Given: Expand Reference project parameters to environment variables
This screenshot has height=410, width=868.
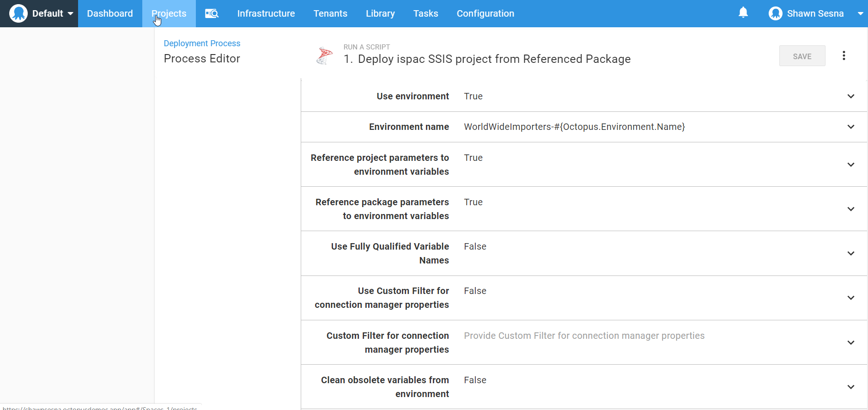Looking at the screenshot, I should coord(850,165).
